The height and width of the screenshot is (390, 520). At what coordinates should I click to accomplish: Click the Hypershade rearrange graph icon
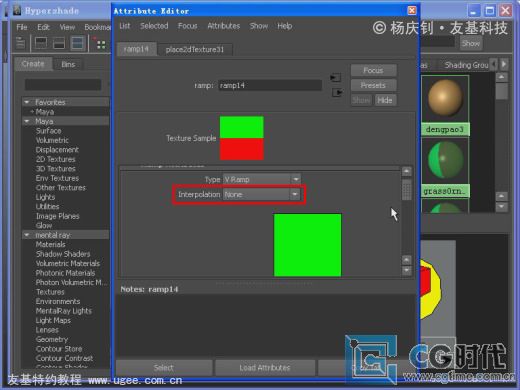click(x=99, y=44)
